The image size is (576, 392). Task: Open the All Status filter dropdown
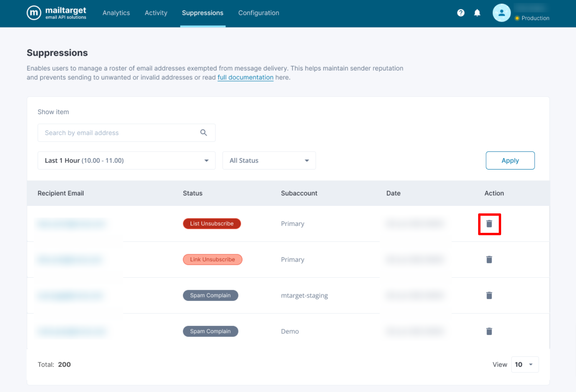pos(269,161)
